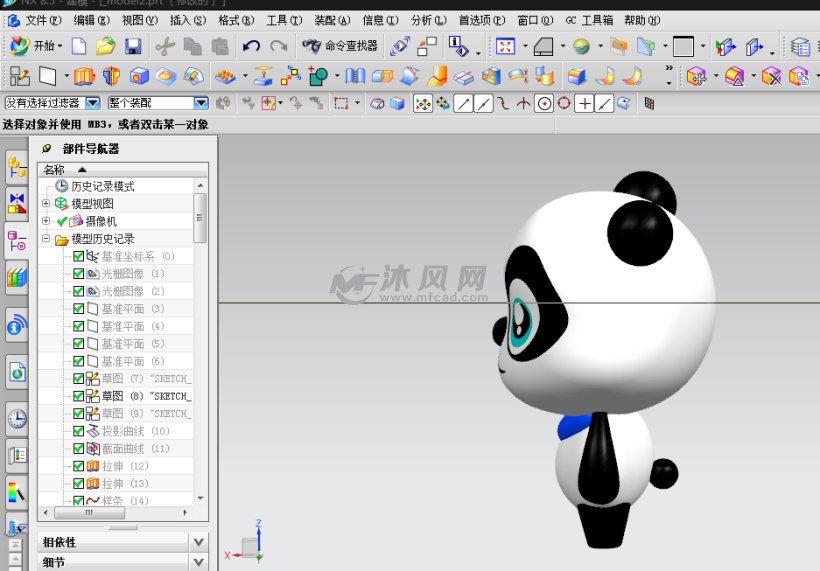The image size is (820, 571).
Task: Click the navigator scroll down arrow
Action: pos(200,498)
